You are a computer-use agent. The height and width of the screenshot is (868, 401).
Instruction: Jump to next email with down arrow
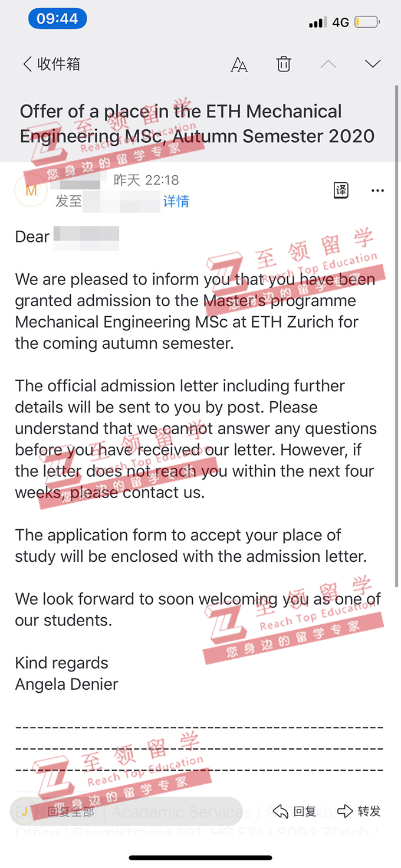pyautogui.click(x=373, y=64)
